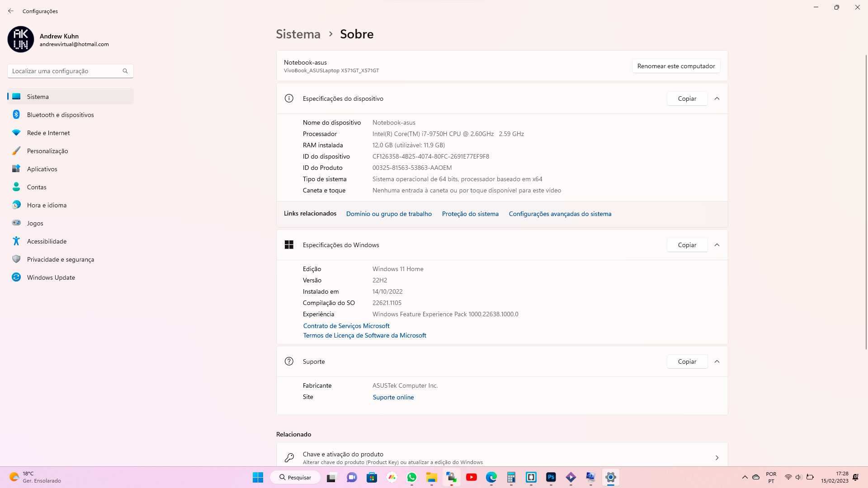Screen dimensions: 868x488
Task: Click the settings page vertical scrollbar
Action: click(866, 202)
